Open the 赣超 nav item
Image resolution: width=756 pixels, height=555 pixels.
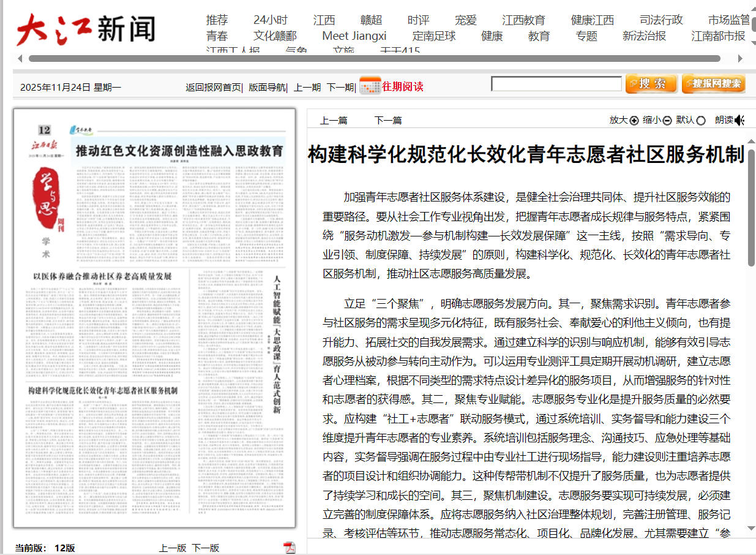[371, 20]
